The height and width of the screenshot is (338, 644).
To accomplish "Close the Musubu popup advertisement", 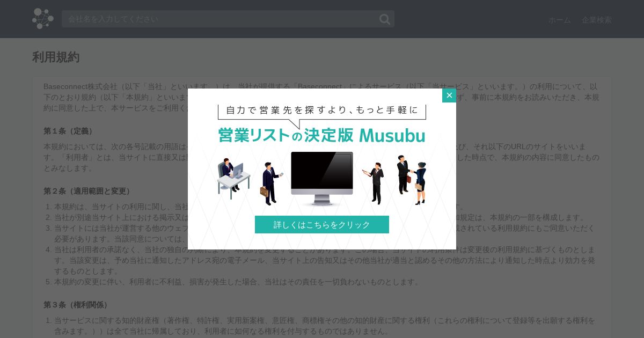I will pyautogui.click(x=449, y=95).
